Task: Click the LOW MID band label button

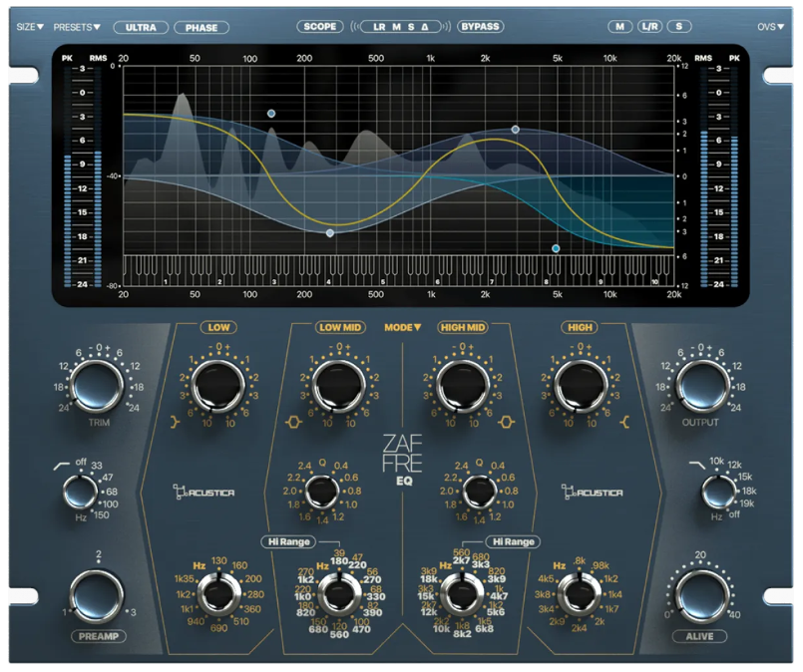Action: coord(340,327)
